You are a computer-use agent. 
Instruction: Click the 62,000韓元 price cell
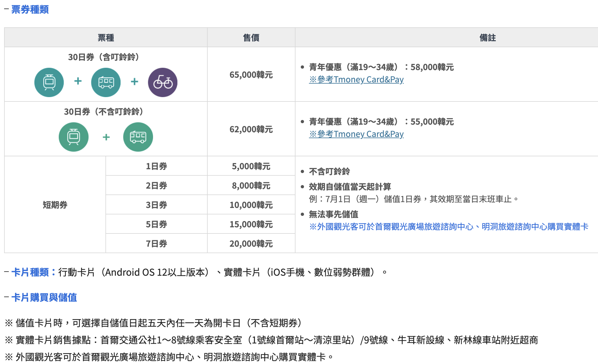251,129
